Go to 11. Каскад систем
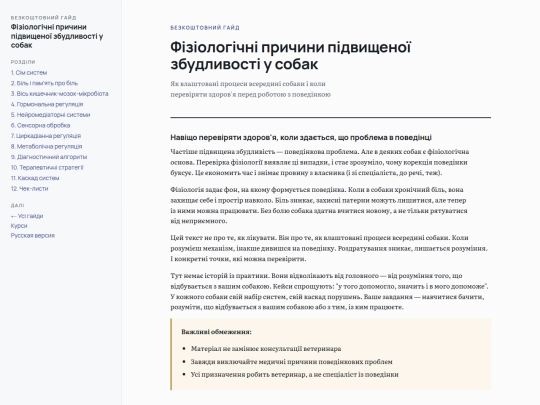Viewport: 540px width, 405px height. point(35,178)
